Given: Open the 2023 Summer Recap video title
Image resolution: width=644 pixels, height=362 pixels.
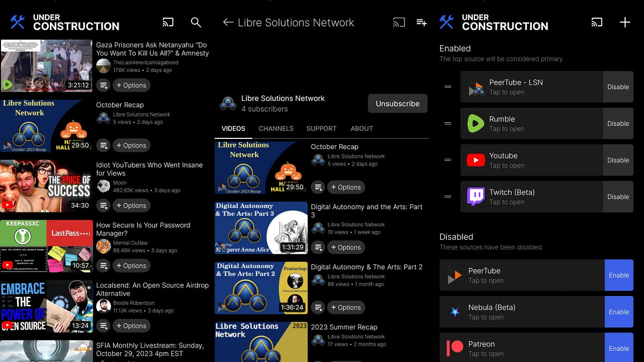Looking at the screenshot, I should tap(344, 327).
